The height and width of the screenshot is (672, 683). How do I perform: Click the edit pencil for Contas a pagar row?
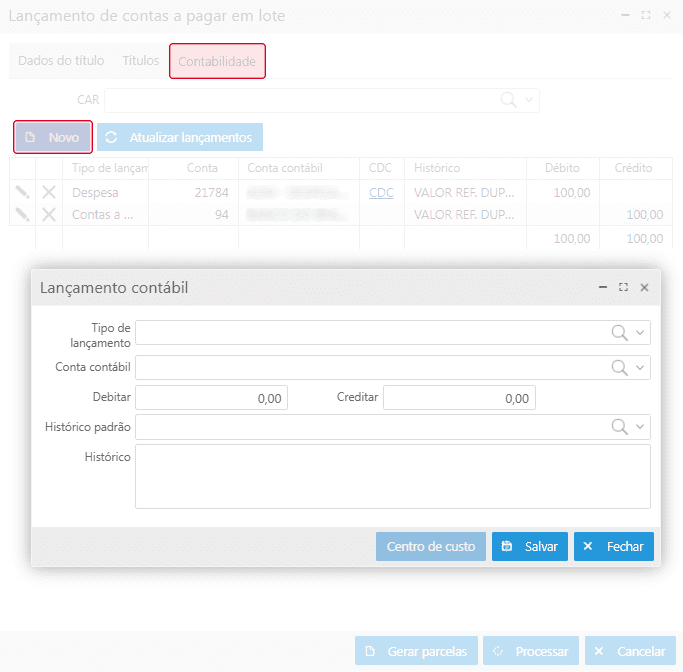(x=23, y=214)
